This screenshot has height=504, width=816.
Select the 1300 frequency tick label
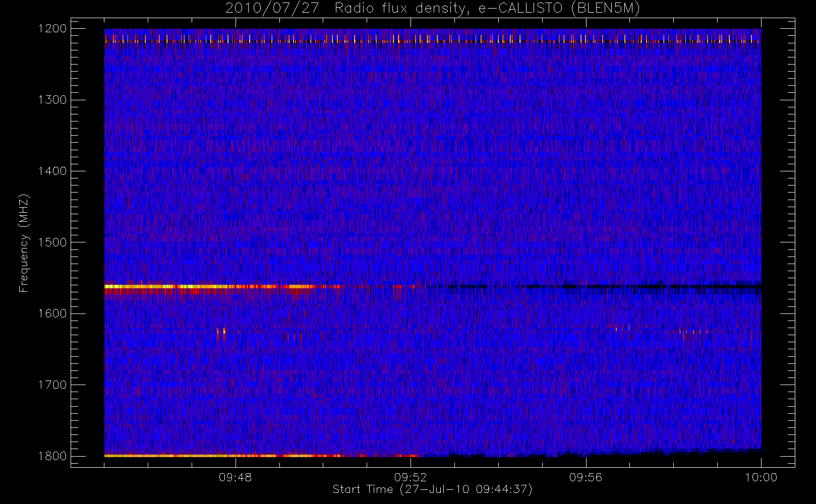tap(52, 100)
